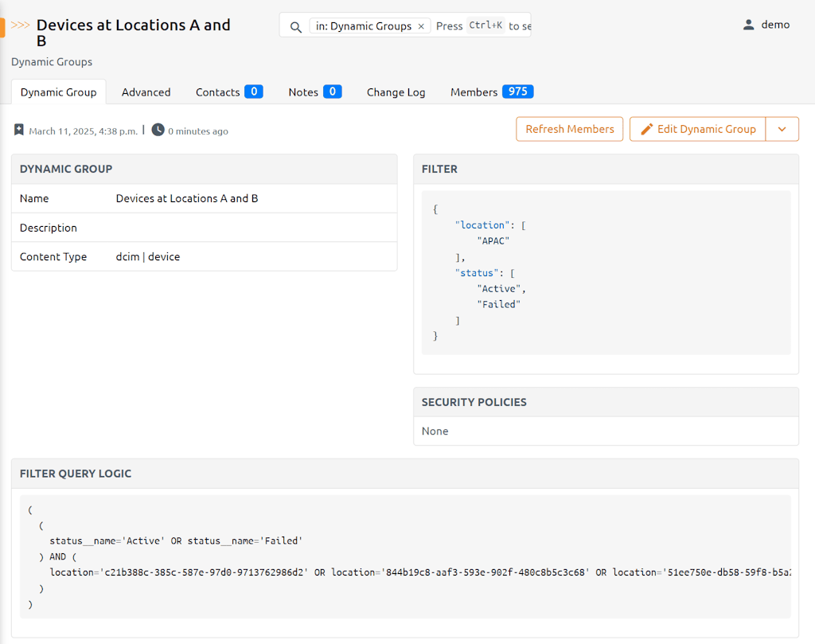Click the Refresh Members button
This screenshot has width=815, height=644.
coord(569,129)
